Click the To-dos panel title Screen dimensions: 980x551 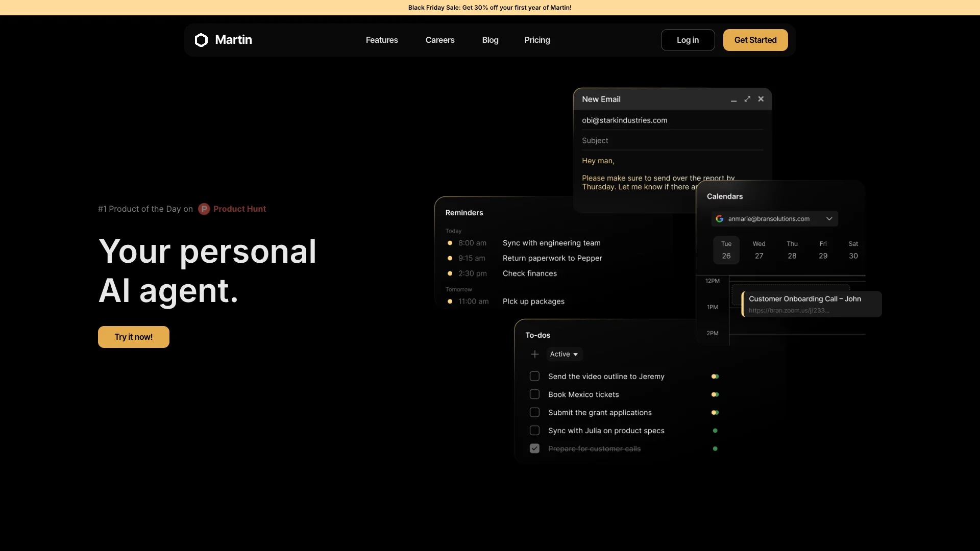point(538,335)
